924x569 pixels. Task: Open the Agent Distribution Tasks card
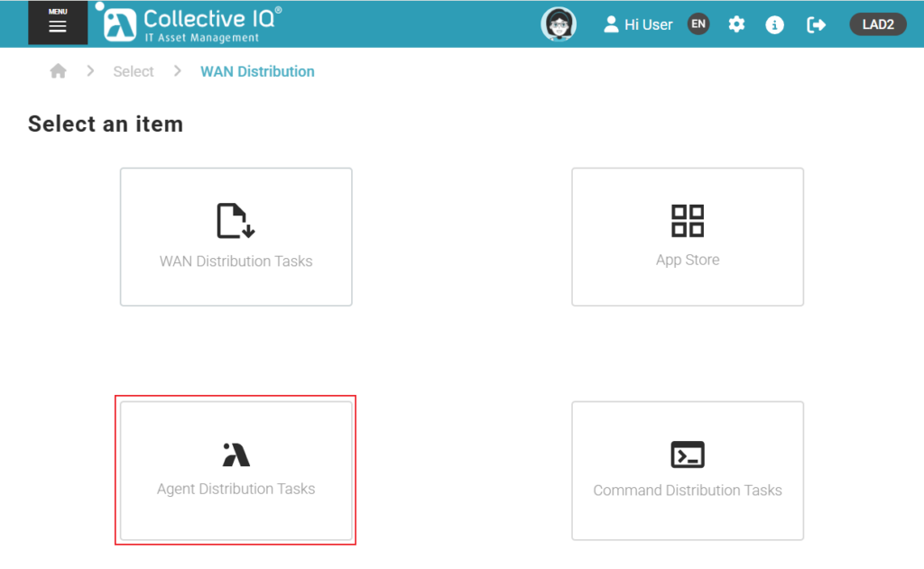tap(236, 471)
